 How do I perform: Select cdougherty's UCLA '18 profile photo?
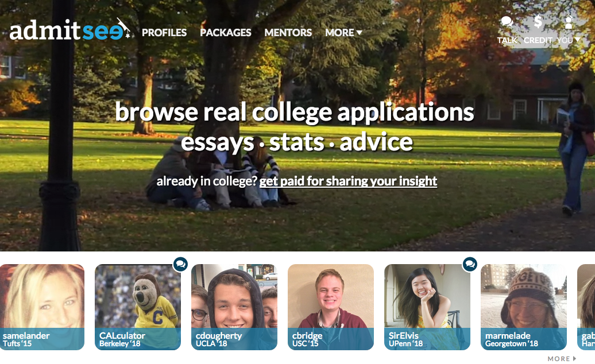(x=234, y=307)
